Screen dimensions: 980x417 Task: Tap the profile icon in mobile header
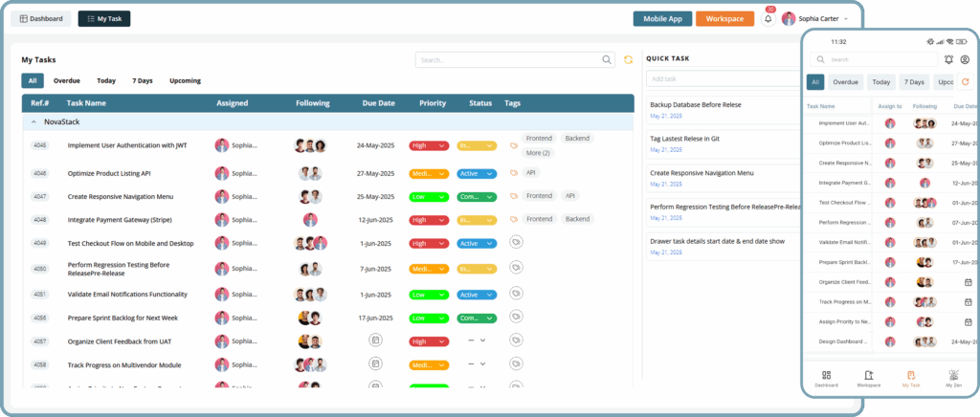point(965,59)
